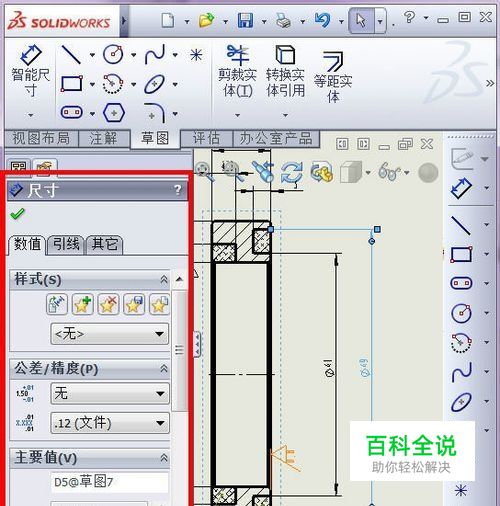Screen dimensions: 500x506
Task: Create a new document from quick toolbar
Action: pyautogui.click(x=168, y=20)
